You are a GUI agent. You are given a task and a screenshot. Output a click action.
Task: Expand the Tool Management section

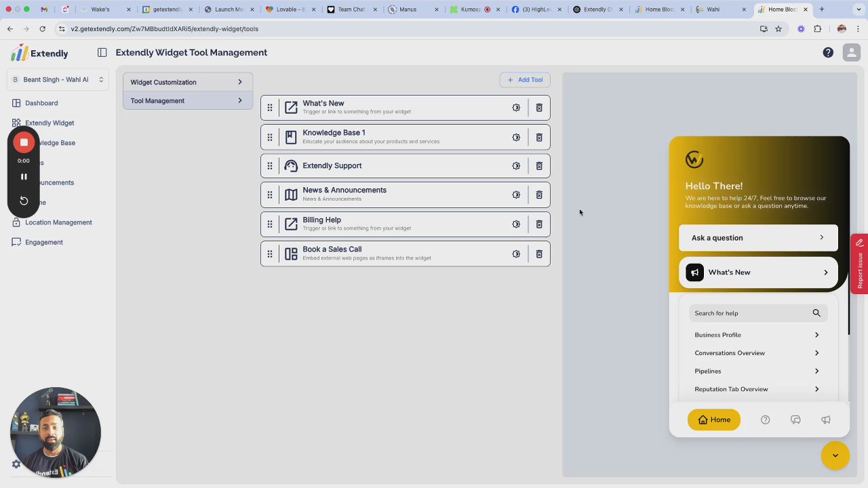pyautogui.click(x=188, y=100)
